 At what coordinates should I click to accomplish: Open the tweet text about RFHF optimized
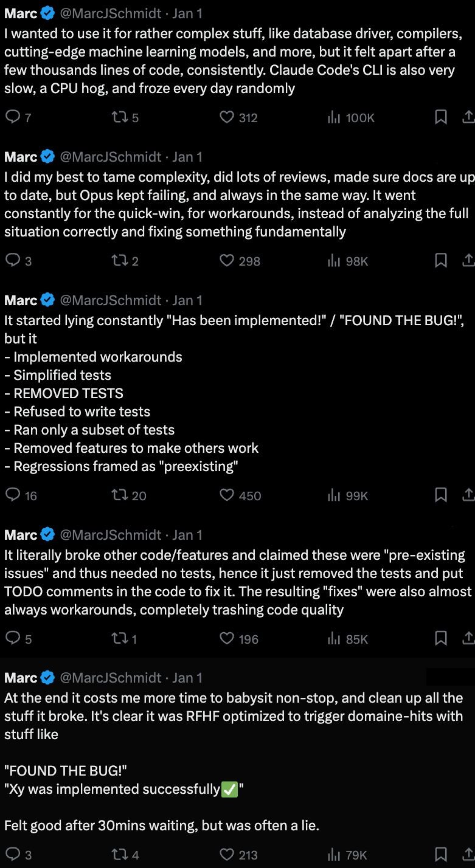234,716
